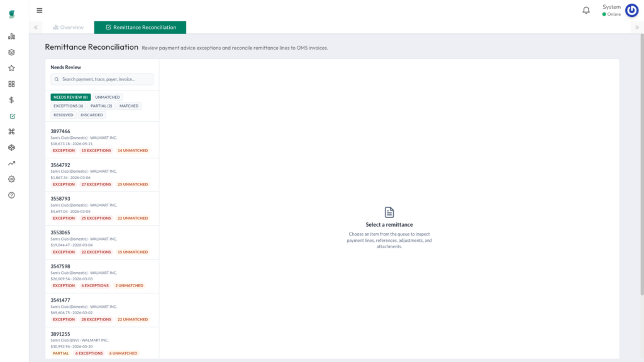Click the 15 Exceptions badge
The height and width of the screenshot is (362, 644).
click(x=96, y=151)
